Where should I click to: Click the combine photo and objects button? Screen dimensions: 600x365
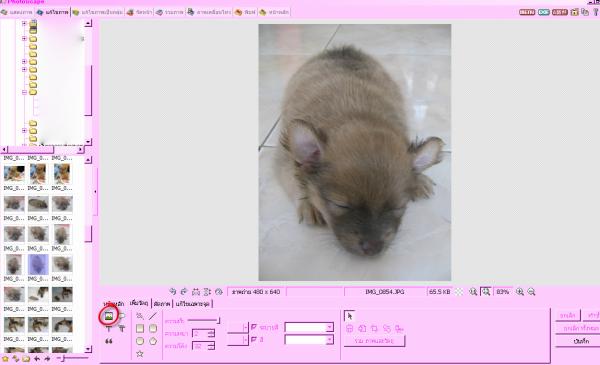tap(374, 341)
